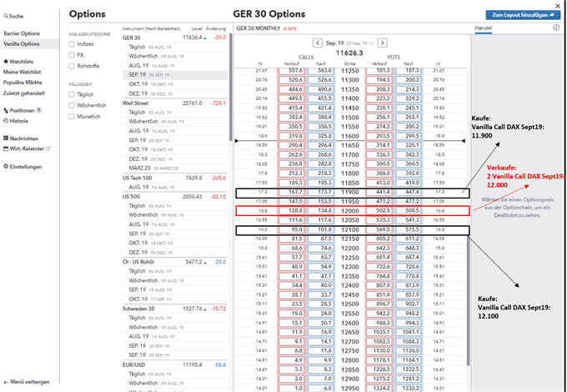
Task: Click call Kauf price 173.7 at 11900
Action: [x=320, y=192]
